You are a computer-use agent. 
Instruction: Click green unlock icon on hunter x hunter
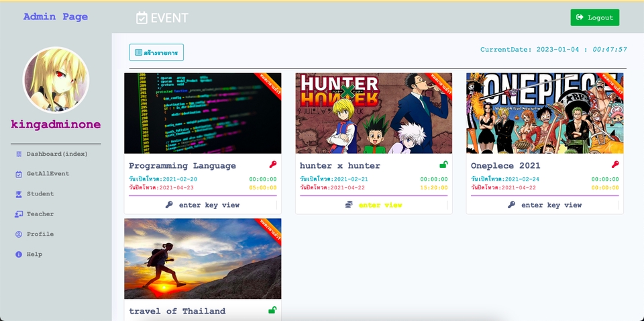(443, 165)
